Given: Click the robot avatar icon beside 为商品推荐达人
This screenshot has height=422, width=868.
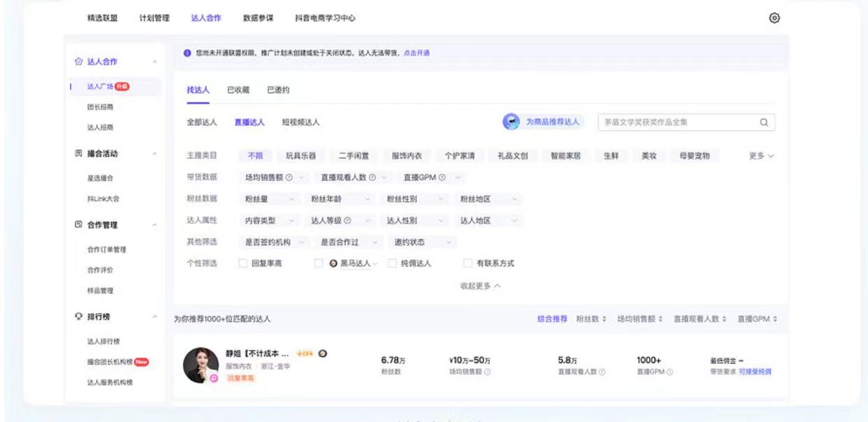Looking at the screenshot, I should coord(512,122).
